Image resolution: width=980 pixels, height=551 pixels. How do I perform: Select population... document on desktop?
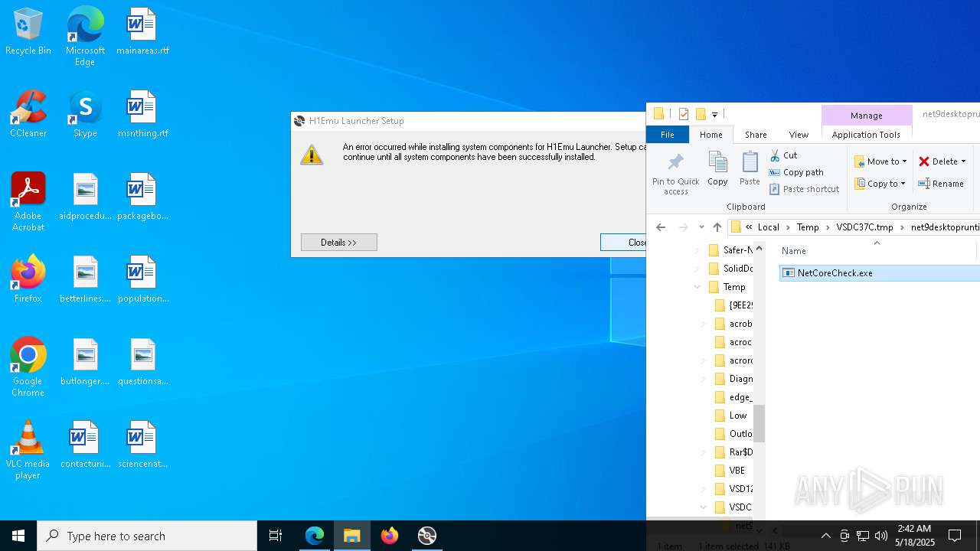(142, 280)
